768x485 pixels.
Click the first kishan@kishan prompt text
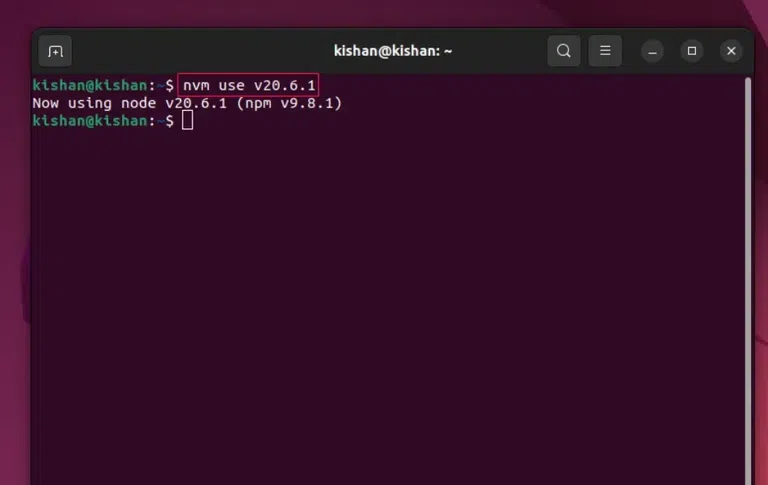click(x=90, y=85)
